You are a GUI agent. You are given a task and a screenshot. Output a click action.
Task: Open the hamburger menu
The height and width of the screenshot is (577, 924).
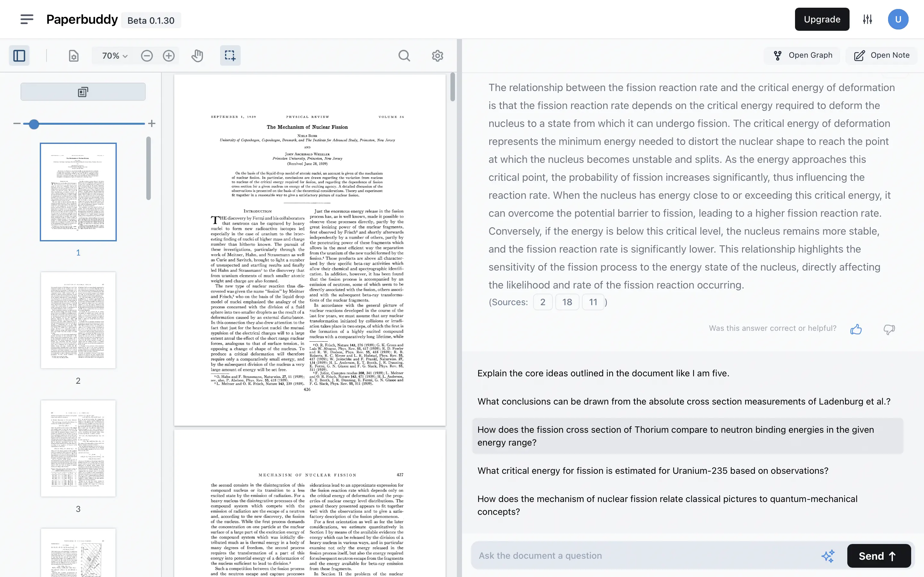[x=27, y=19]
